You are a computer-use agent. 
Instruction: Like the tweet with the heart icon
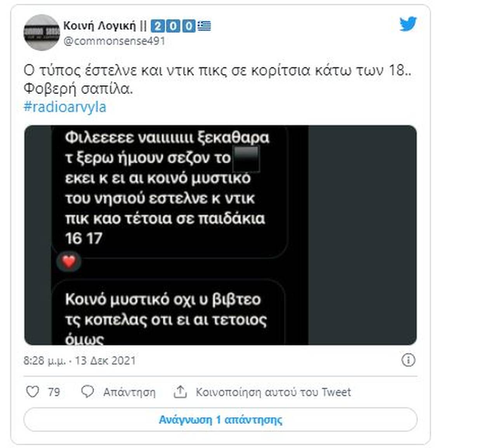point(33,392)
